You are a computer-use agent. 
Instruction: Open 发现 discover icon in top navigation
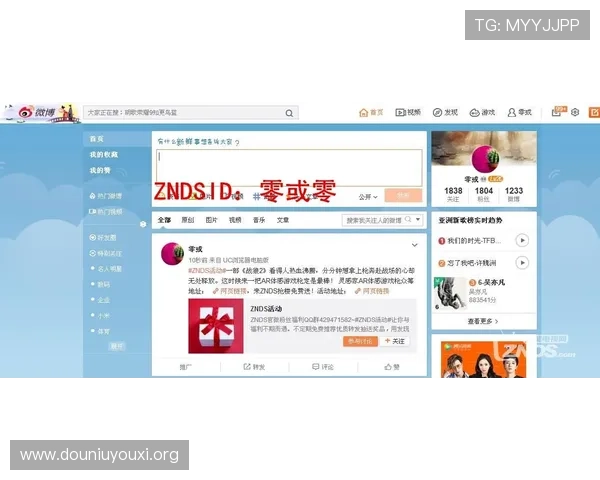coord(445,113)
